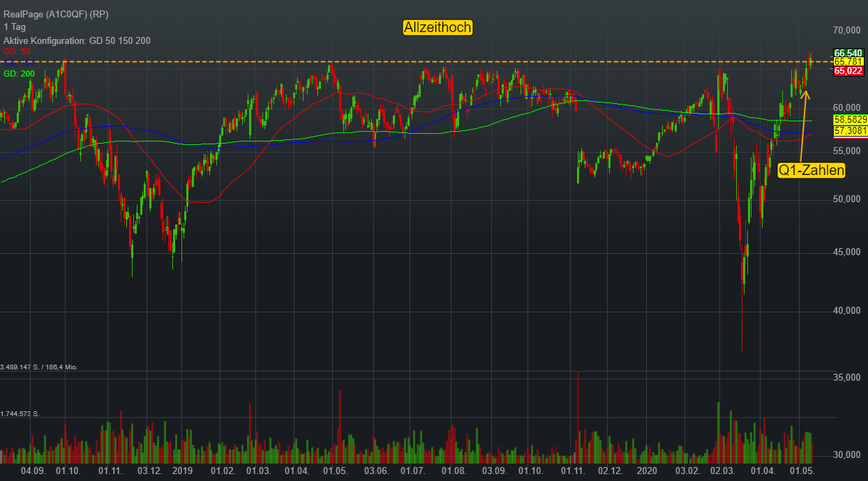Image resolution: width=868 pixels, height=481 pixels.
Task: Click the "1.744.573 S." volume label
Action: click(20, 414)
